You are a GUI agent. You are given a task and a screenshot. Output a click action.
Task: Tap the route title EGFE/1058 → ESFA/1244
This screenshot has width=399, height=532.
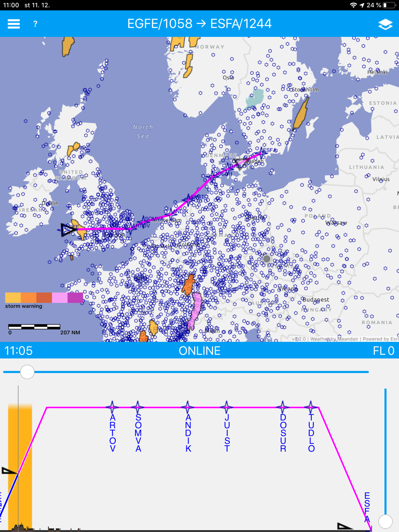(199, 24)
